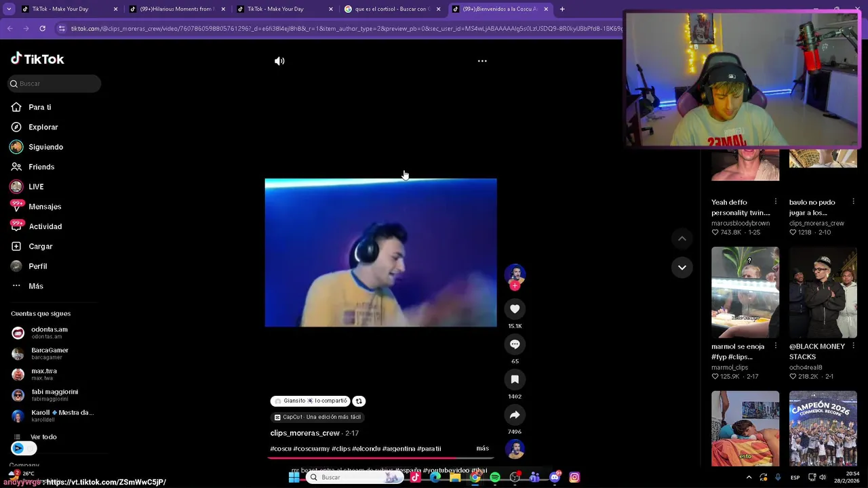Open Spotify from the taskbar
Viewport: 868px width, 488px height.
point(495,477)
